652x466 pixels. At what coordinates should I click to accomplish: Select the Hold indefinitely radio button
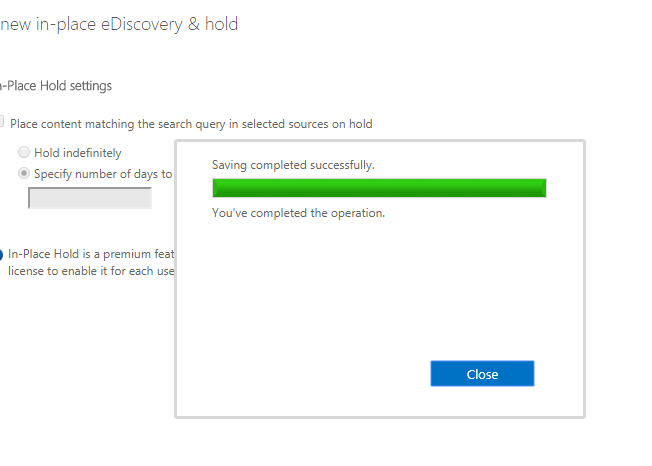click(24, 152)
